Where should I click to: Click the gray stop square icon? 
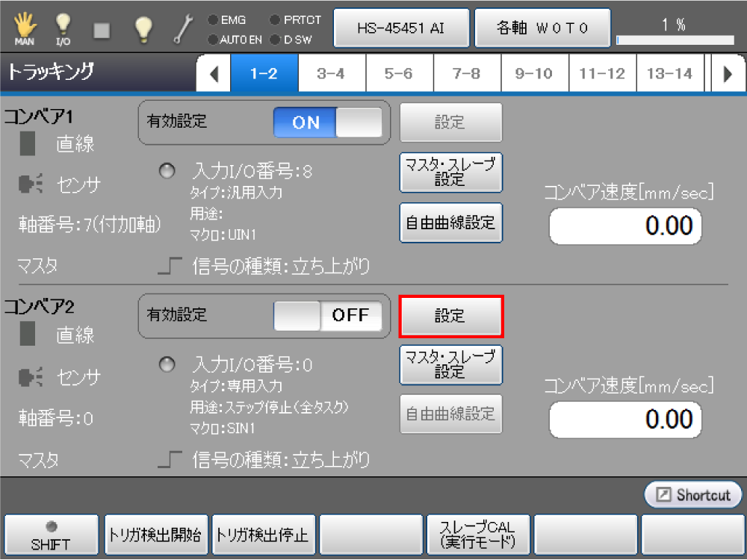tap(102, 29)
